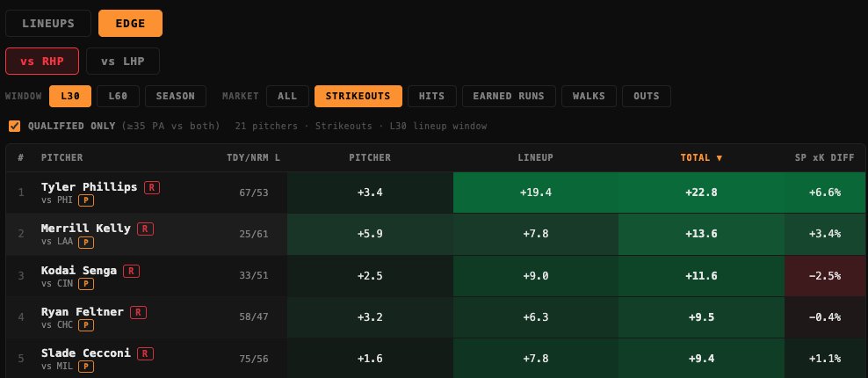Click the +19.4 lineup cell

point(535,193)
